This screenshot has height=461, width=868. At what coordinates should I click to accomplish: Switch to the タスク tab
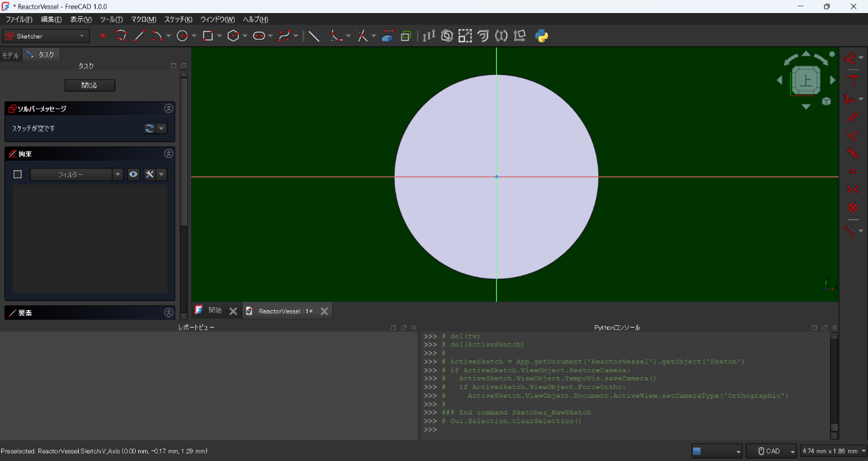(41, 55)
